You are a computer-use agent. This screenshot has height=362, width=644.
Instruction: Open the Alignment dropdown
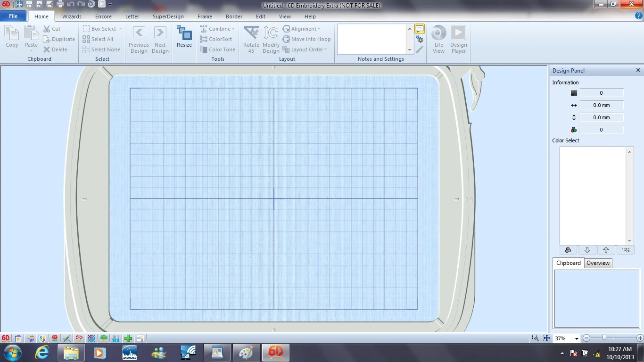[319, 29]
